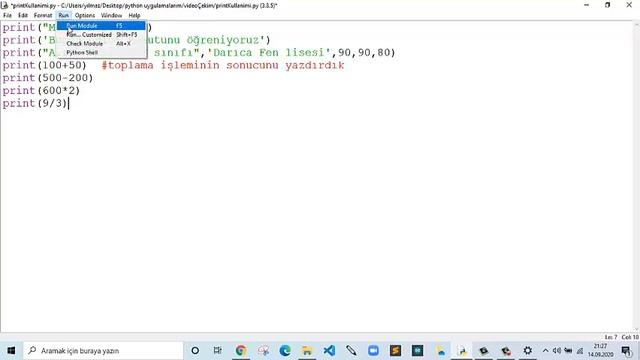Open the clock and date display
Screen dimensions: 640x360
pos(600,351)
